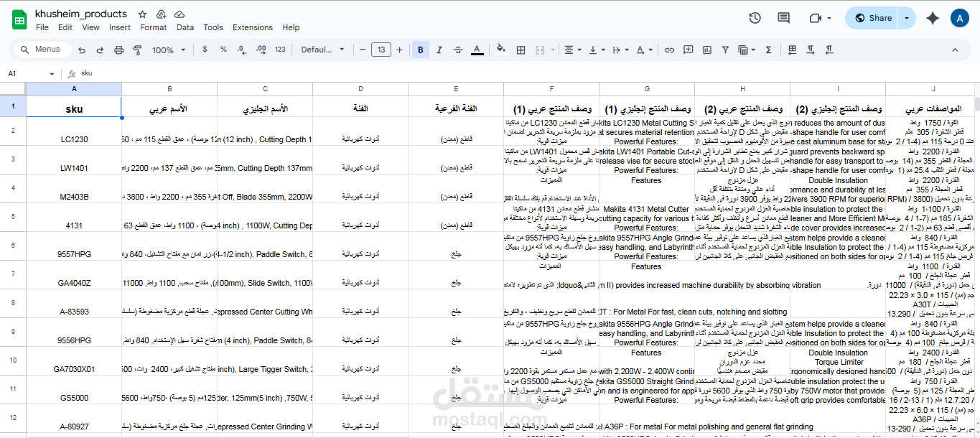This screenshot has height=438, width=980.
Task: Open version history clock icon
Action: point(755,18)
